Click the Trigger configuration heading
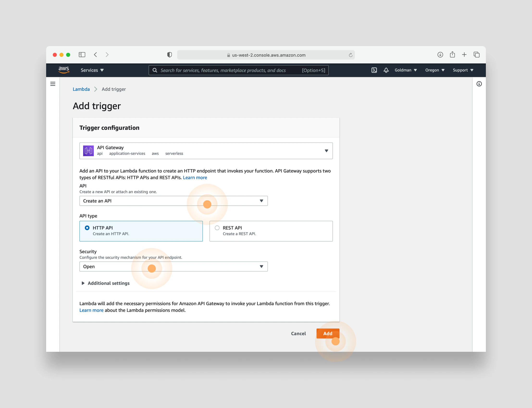 [x=109, y=128]
